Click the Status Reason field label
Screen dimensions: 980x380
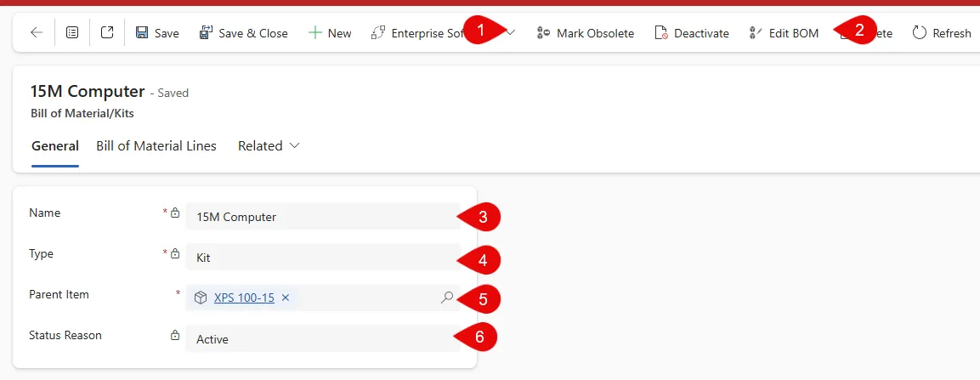(65, 335)
